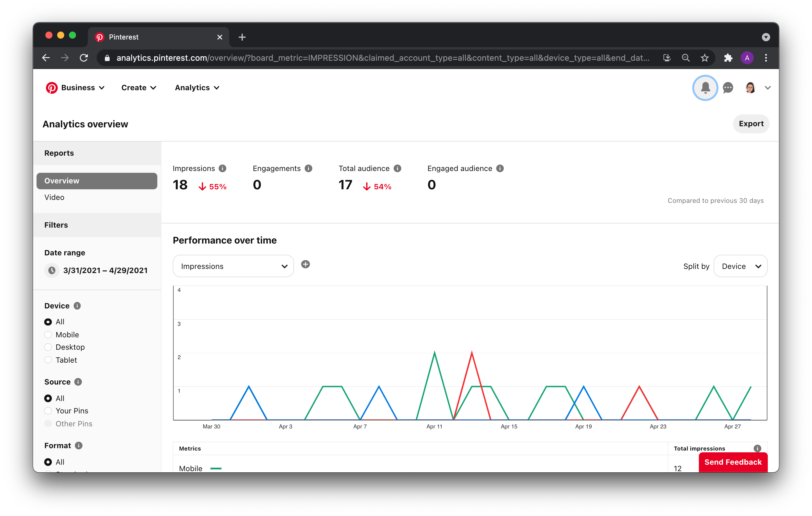The height and width of the screenshot is (516, 812).
Task: Click the zoom magnifier icon in the address bar
Action: click(x=686, y=58)
